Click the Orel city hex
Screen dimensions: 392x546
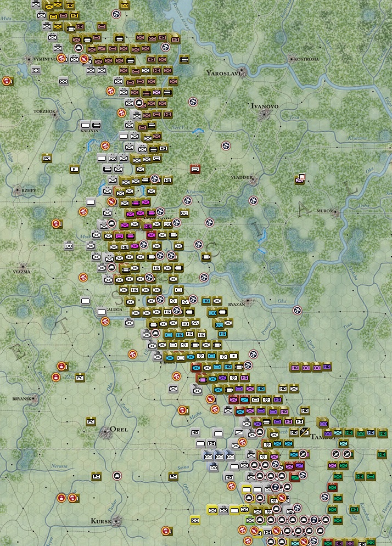click(x=104, y=432)
